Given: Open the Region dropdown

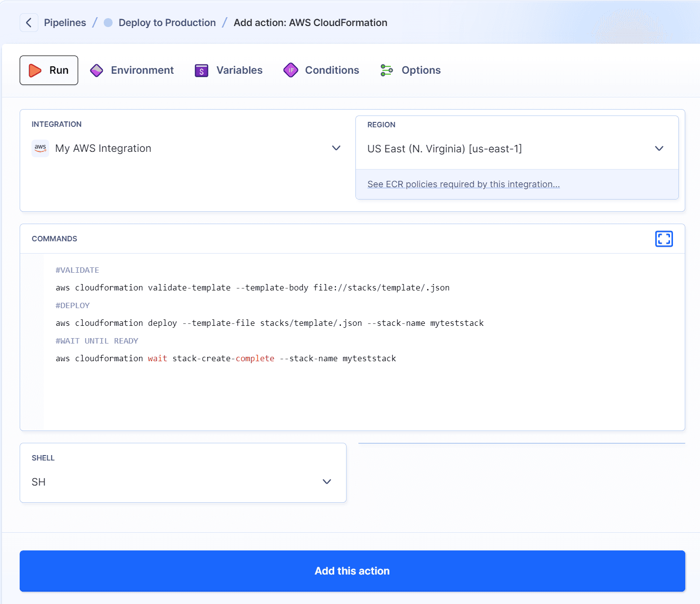Looking at the screenshot, I should (x=659, y=148).
